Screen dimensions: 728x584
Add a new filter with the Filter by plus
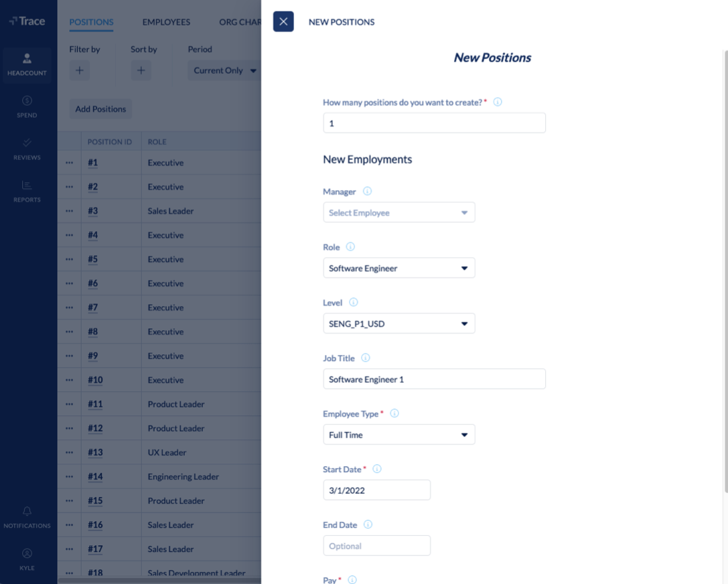80,70
